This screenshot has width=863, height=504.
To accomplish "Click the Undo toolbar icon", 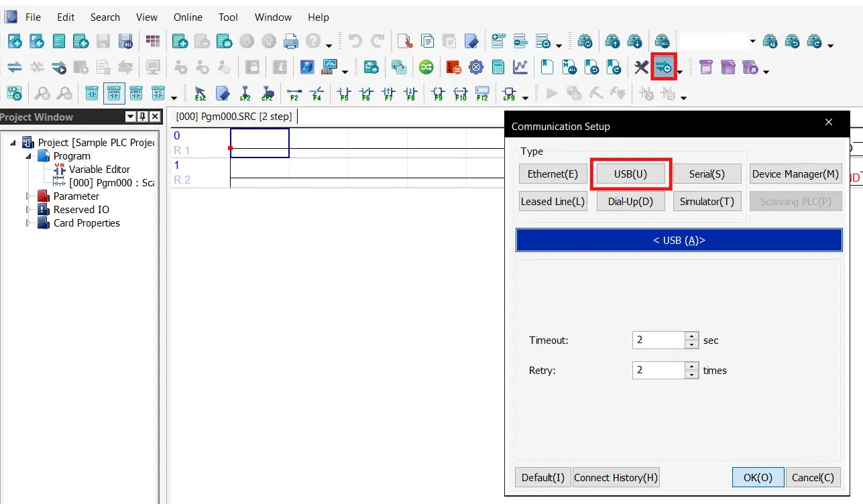I will (354, 40).
